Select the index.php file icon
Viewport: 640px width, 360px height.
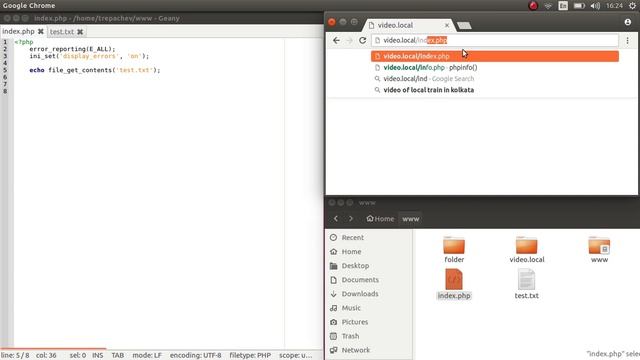pyautogui.click(x=454, y=280)
